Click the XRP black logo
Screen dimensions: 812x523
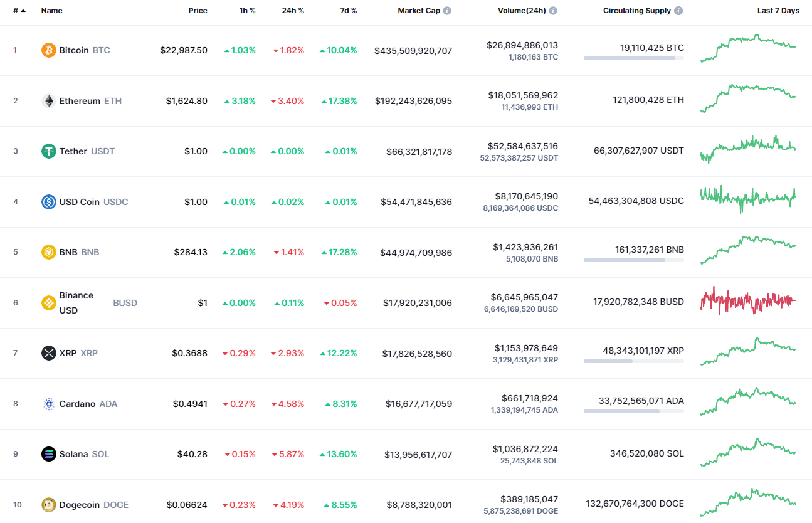48,353
